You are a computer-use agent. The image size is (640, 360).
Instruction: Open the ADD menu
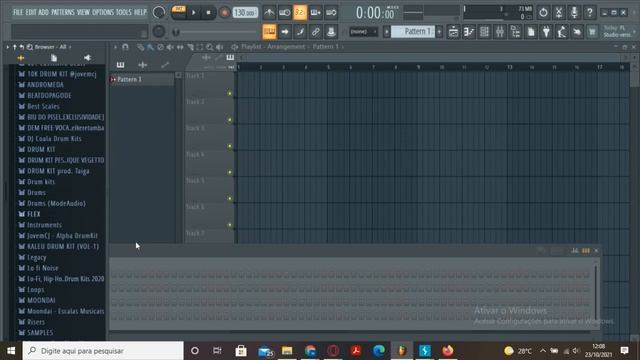(x=44, y=12)
